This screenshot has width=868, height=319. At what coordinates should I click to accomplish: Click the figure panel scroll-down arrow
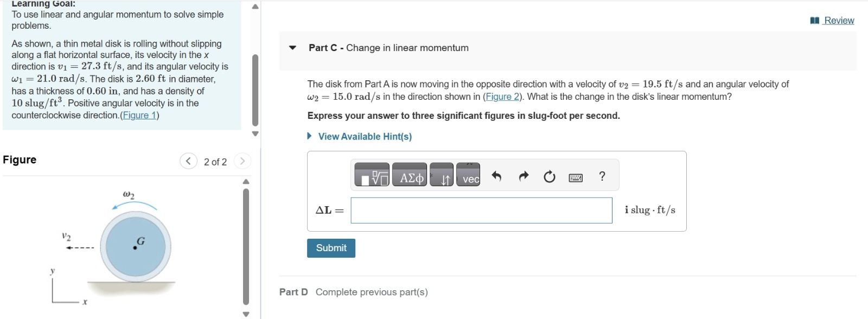pyautogui.click(x=247, y=312)
